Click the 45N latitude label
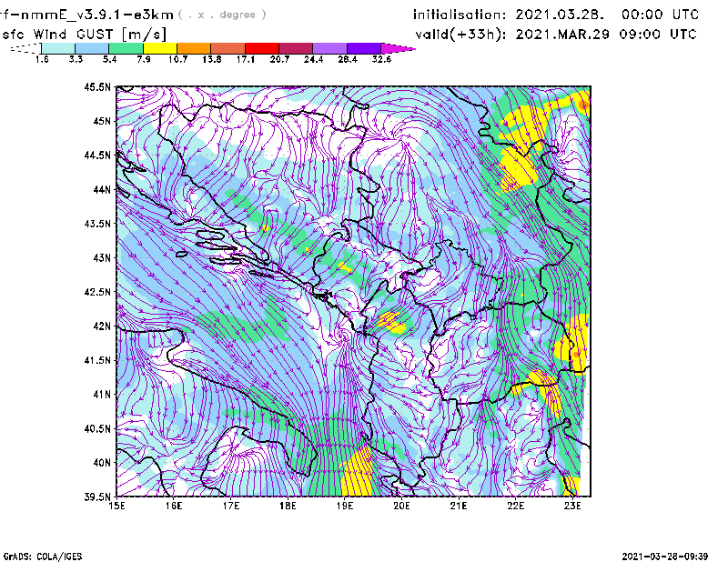728x562 pixels. pyautogui.click(x=102, y=121)
